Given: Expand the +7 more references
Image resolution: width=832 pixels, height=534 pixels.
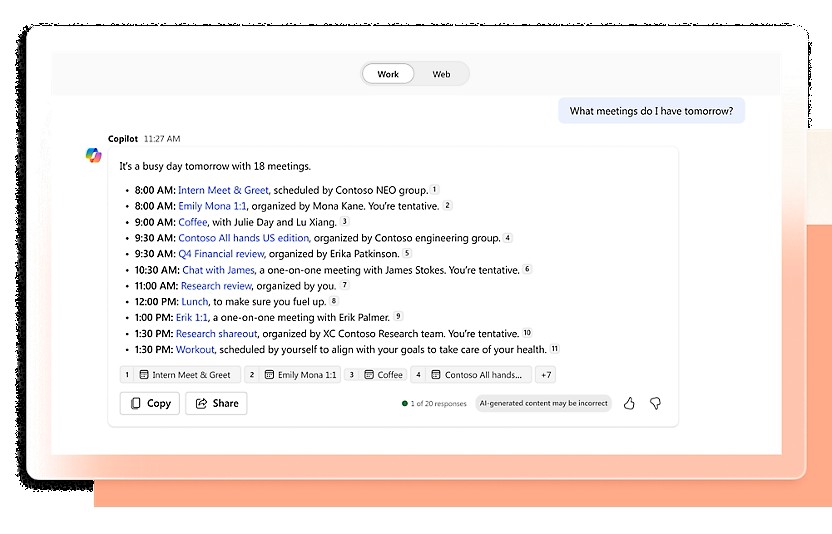Looking at the screenshot, I should point(545,375).
